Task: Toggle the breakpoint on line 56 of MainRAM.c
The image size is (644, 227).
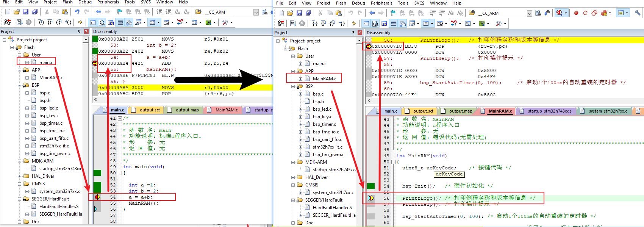Action: 370,198
